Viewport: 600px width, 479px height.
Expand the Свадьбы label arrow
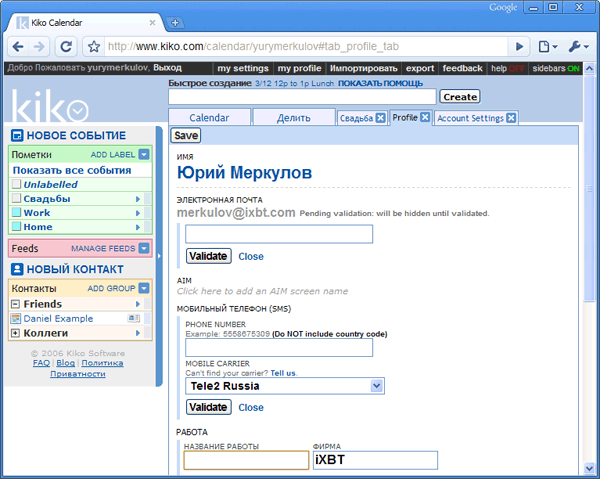[x=138, y=199]
